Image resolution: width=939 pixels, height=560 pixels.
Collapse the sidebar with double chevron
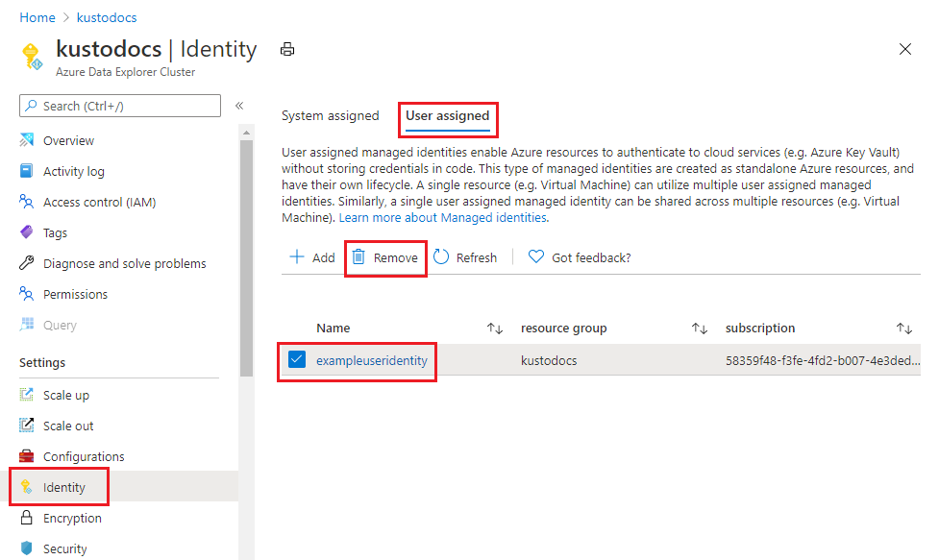(239, 106)
